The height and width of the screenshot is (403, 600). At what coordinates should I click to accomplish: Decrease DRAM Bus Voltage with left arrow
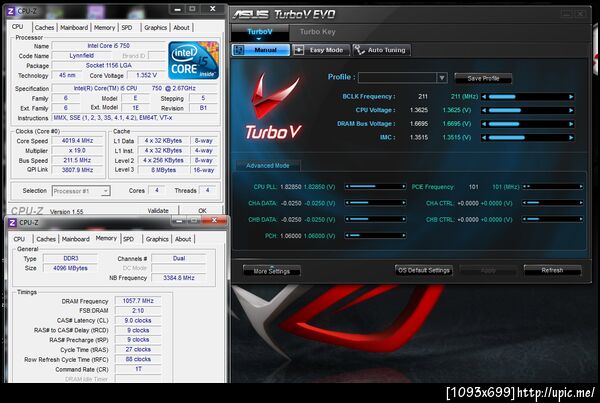tap(484, 124)
